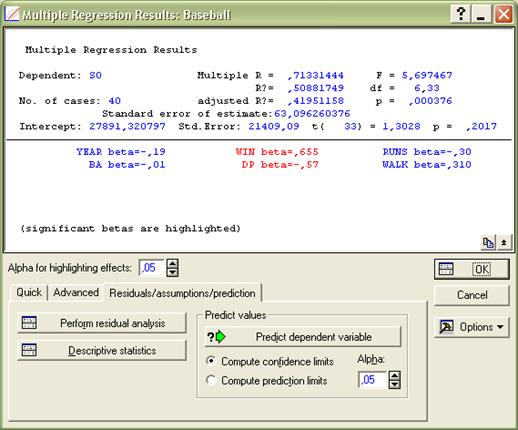Screen dimensions: 518x430
Task: Open the Options dropdown arrow
Action: tap(500, 327)
